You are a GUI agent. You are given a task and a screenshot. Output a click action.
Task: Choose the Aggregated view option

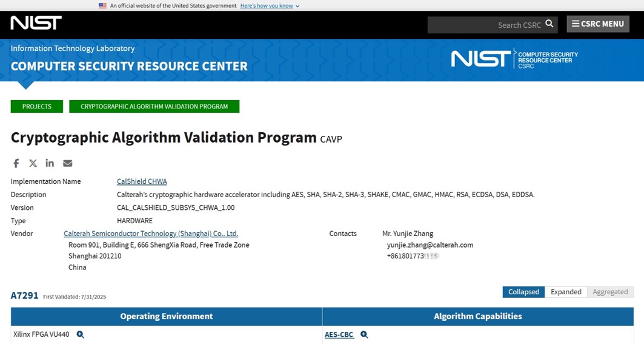pos(610,292)
